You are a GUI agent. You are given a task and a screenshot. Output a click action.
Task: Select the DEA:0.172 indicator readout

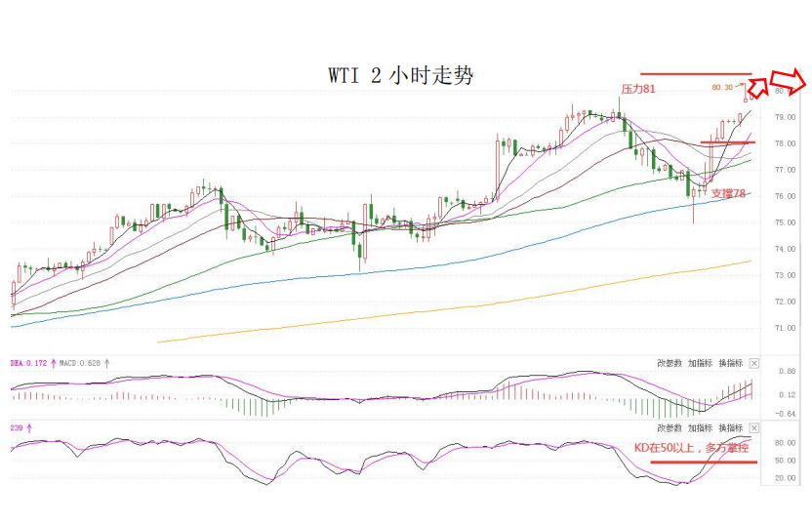click(x=28, y=364)
